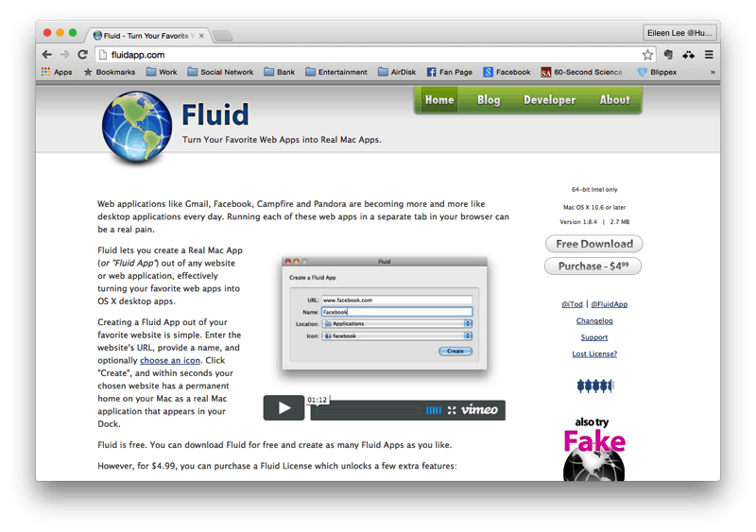Click the Name field containing Facebook
This screenshot has height=532, width=756.
pyautogui.click(x=397, y=312)
